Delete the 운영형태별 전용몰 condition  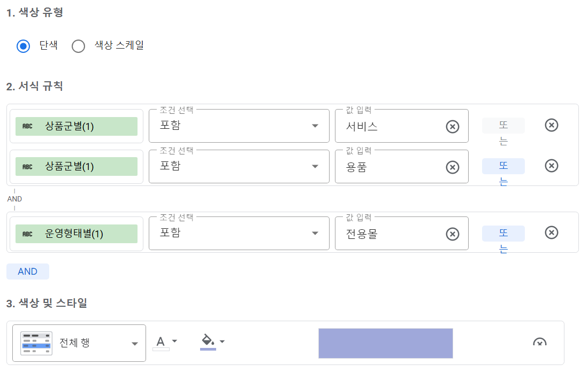click(x=551, y=232)
